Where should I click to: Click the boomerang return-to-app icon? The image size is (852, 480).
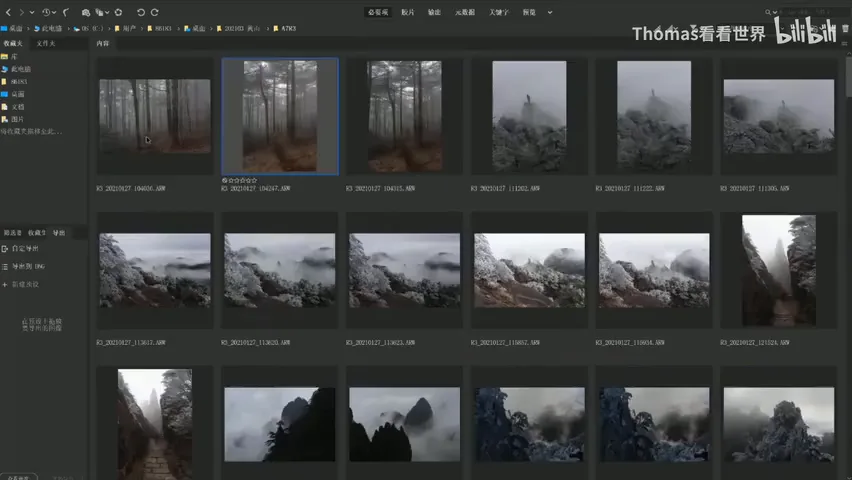click(66, 12)
